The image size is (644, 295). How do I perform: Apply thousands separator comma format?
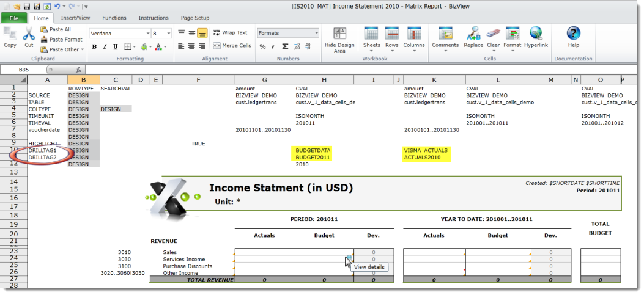point(273,47)
